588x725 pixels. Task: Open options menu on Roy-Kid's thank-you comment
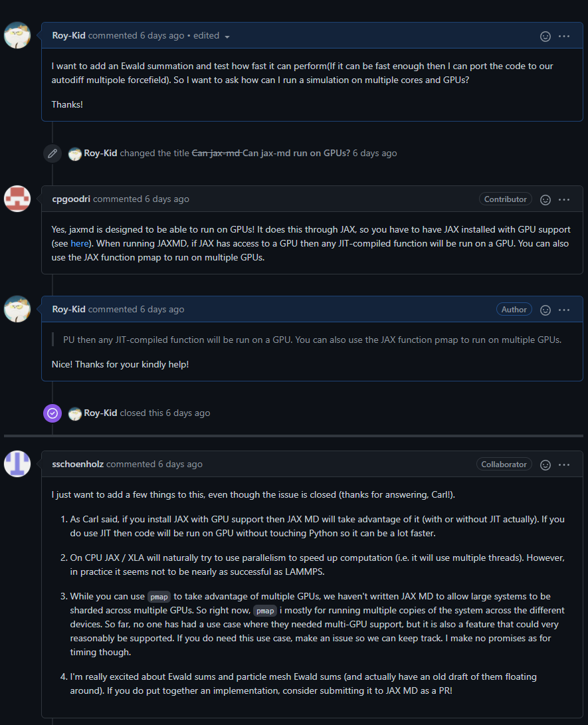(x=564, y=310)
